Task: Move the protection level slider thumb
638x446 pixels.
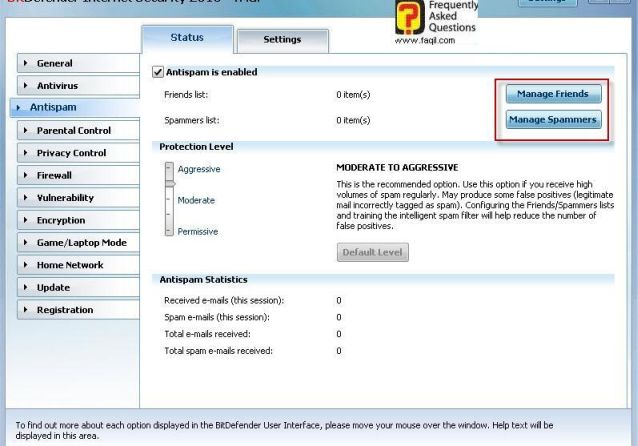Action: click(x=170, y=184)
